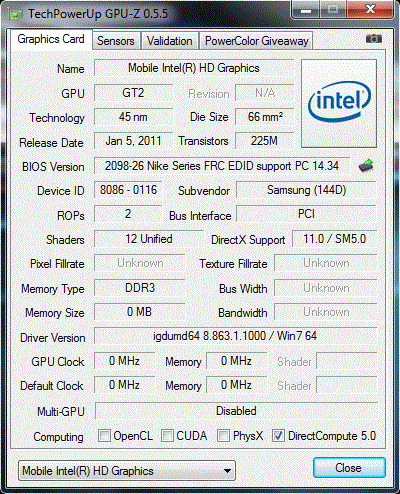Click the Memory Size field 0 MB
Image resolution: width=400 pixels, height=494 pixels.
click(x=140, y=312)
